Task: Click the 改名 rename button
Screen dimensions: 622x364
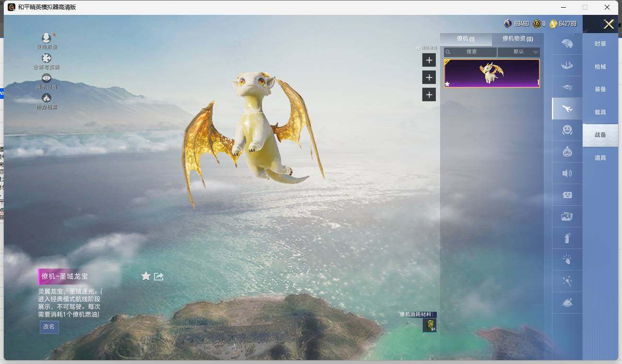Action: (49, 327)
